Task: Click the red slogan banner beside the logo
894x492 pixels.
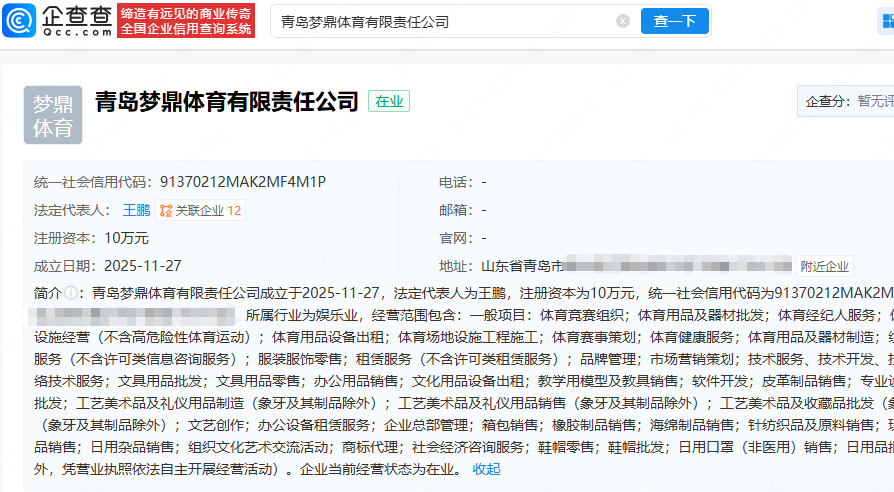Action: (186, 21)
